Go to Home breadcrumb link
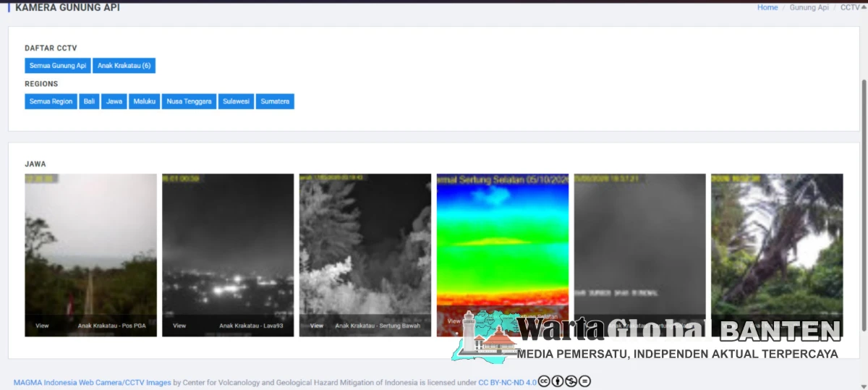This screenshot has height=390, width=868. 767,7
